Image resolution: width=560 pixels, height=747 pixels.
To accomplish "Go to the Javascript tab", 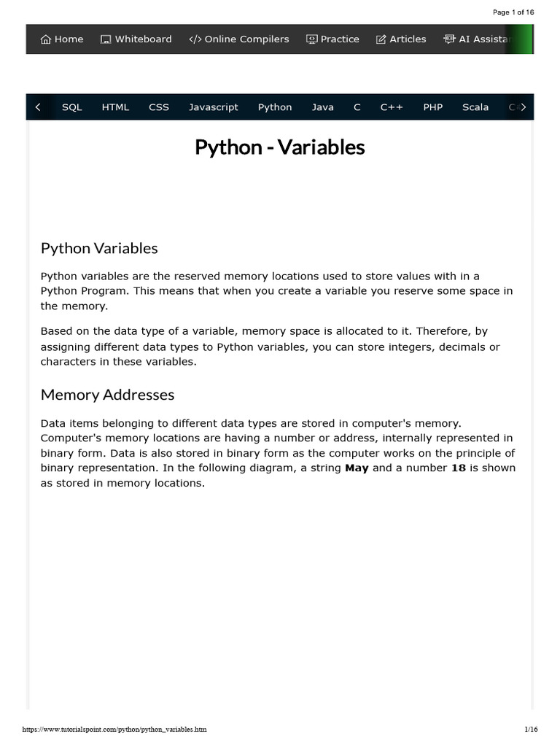I will tap(214, 108).
